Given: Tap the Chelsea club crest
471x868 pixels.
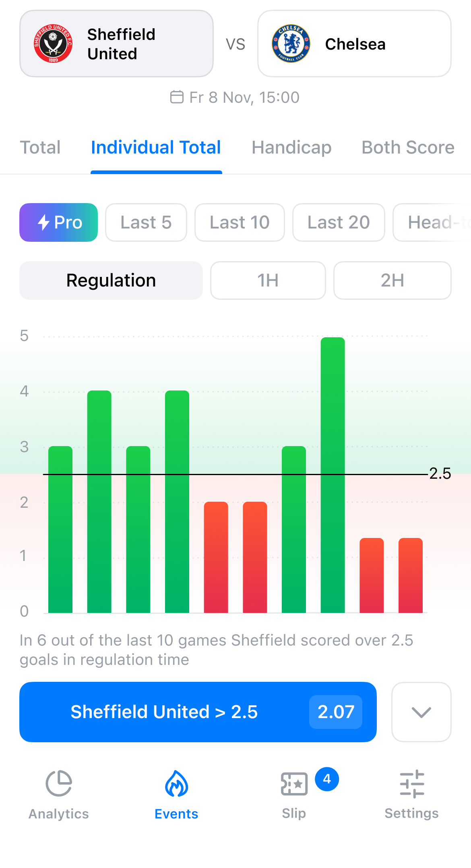Looking at the screenshot, I should pyautogui.click(x=291, y=44).
